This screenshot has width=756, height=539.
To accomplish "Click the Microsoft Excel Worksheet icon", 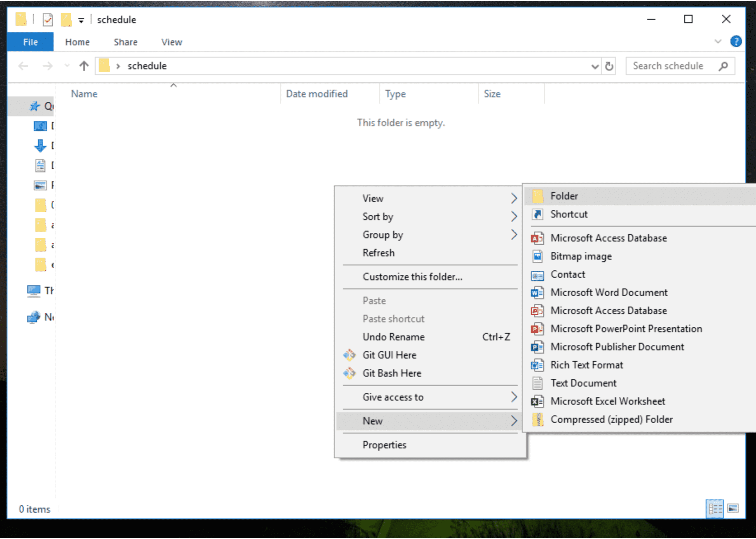I will pyautogui.click(x=537, y=401).
